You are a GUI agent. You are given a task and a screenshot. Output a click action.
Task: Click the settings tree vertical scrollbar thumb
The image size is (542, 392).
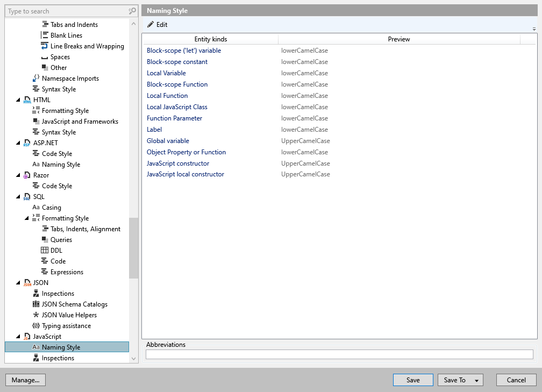(133, 247)
